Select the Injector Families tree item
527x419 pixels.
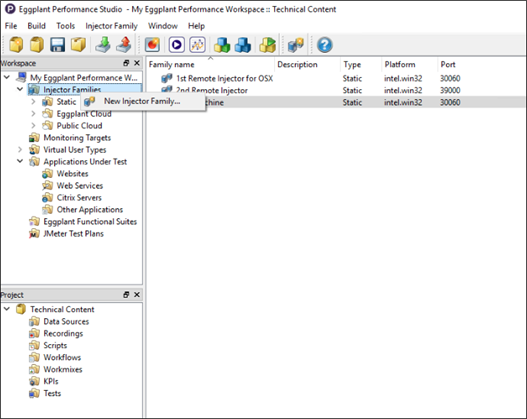(72, 90)
